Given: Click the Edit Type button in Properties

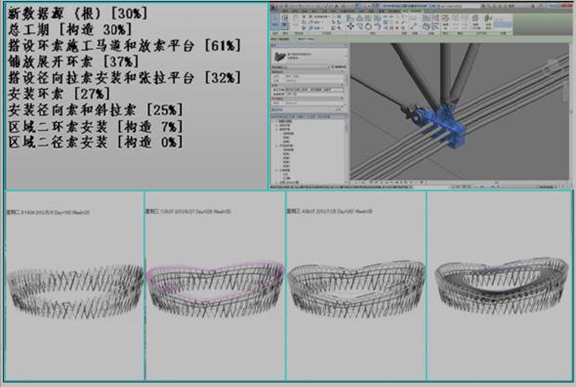Looking at the screenshot, I should (339, 67).
